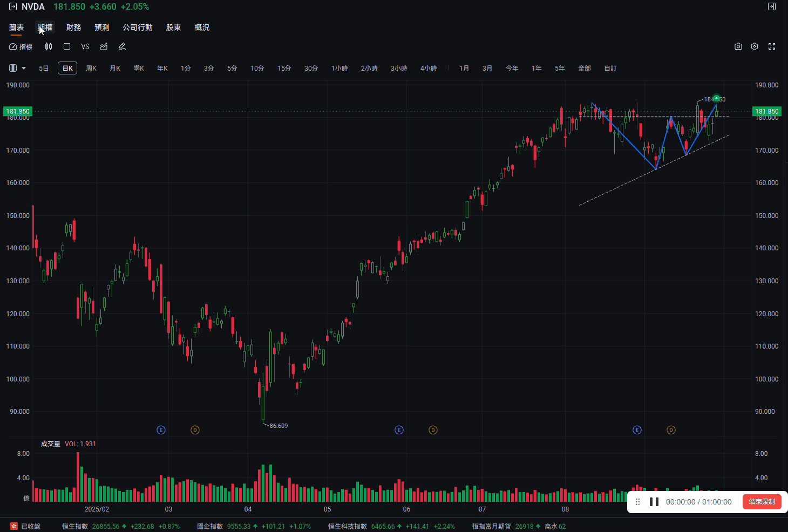
Task: Click the candlestick chart type icon
Action: click(49, 47)
